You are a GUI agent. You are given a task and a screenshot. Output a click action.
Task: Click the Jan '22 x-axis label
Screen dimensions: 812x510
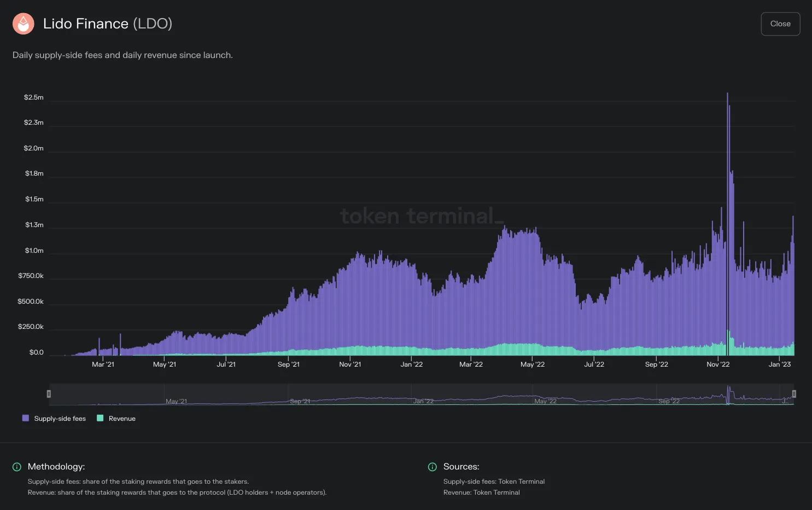click(412, 364)
